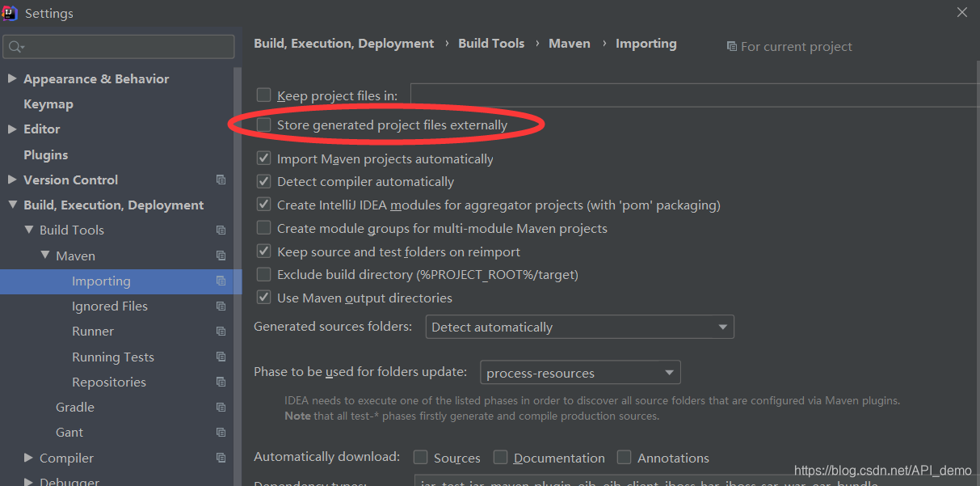Open Gradle settings page
Viewport: 980px width, 486px height.
click(x=75, y=408)
